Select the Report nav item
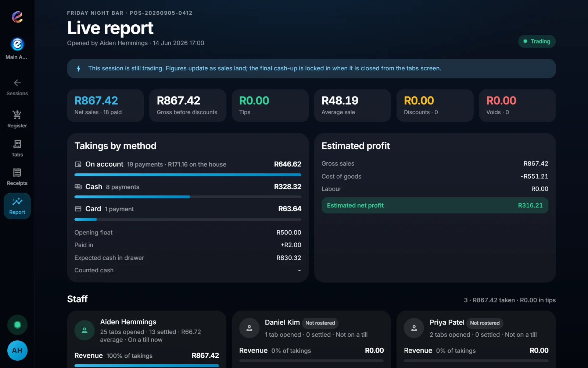The image size is (588, 368). tap(17, 206)
